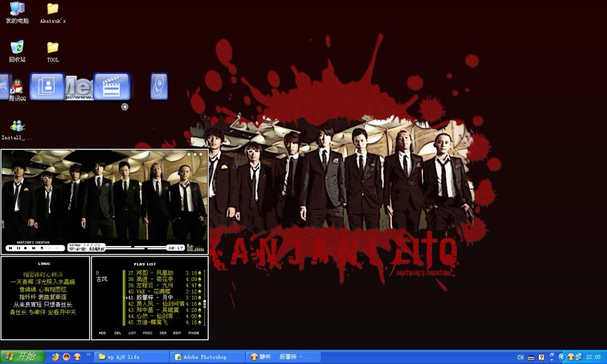This screenshot has width=607, height=364.
Task: Skip to the previous track
Action: (x=10, y=248)
